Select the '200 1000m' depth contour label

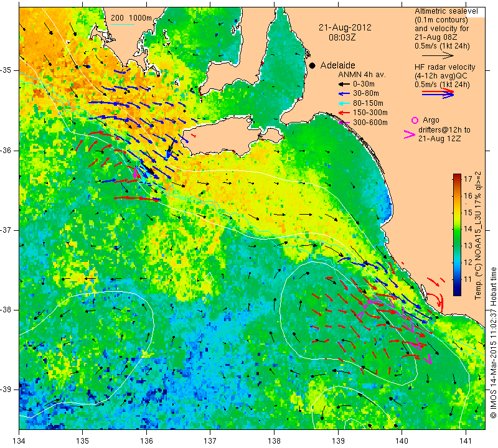pyautogui.click(x=131, y=18)
